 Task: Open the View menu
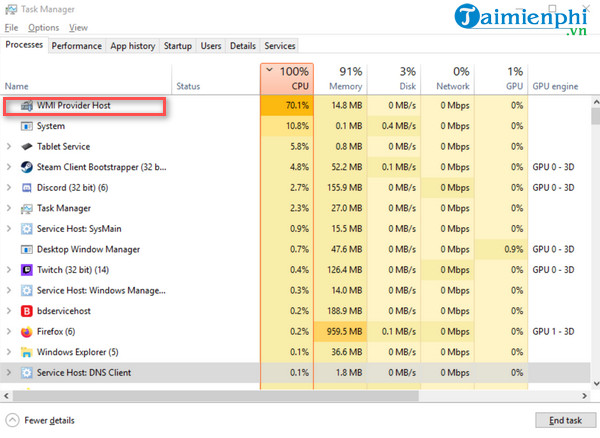click(78, 28)
